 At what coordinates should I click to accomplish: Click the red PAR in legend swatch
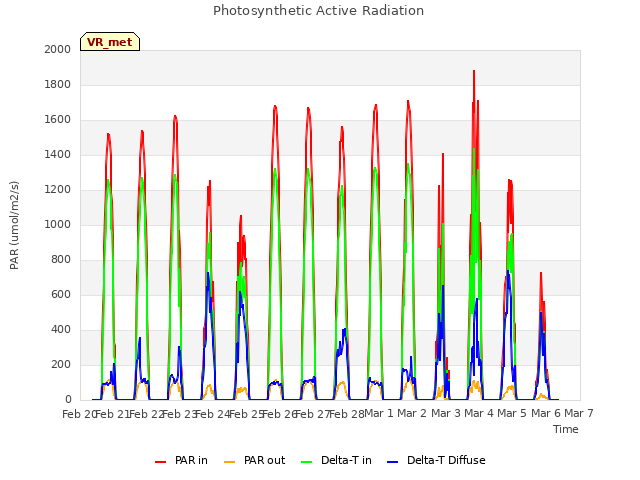[x=160, y=462]
